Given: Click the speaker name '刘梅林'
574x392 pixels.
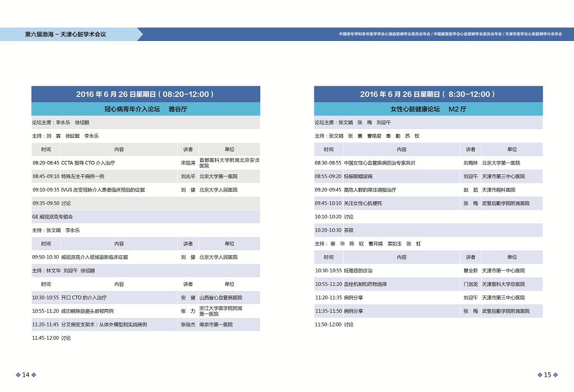Looking at the screenshot, I should coord(471,163).
